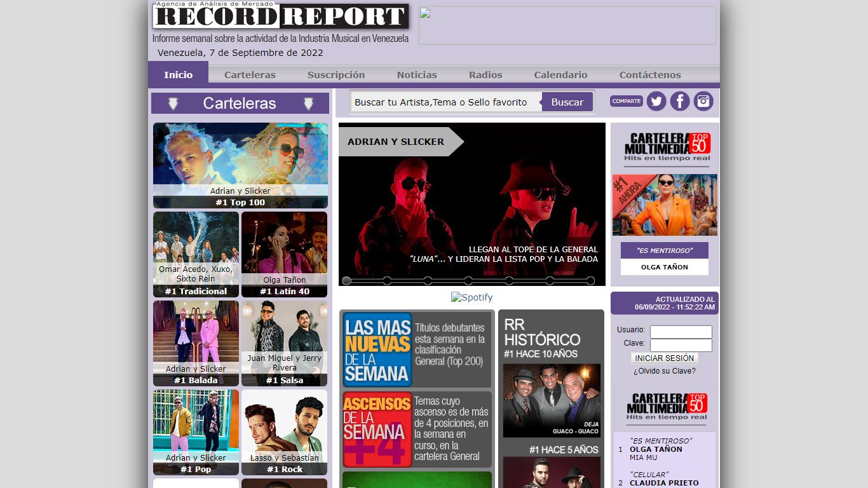Select the fourth slideshow dot

468,281
